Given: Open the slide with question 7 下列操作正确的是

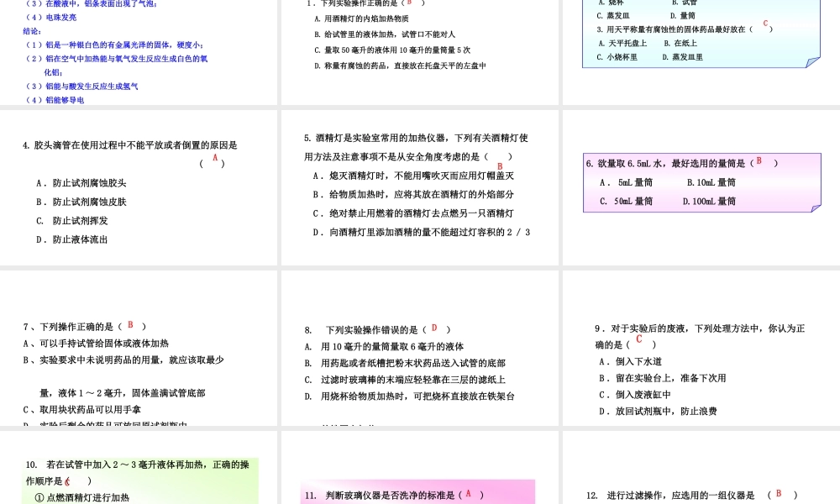Looking at the screenshot, I should tap(139, 348).
